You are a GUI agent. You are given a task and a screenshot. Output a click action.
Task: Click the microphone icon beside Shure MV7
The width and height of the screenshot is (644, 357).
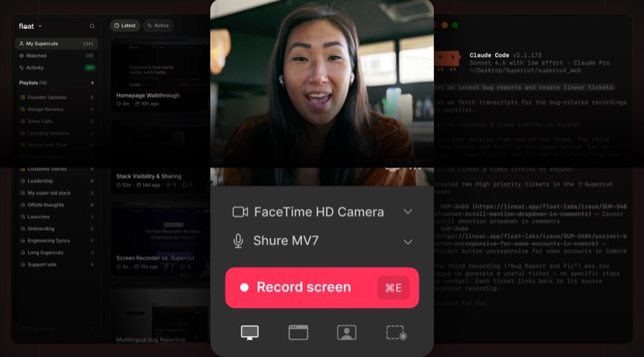click(238, 241)
